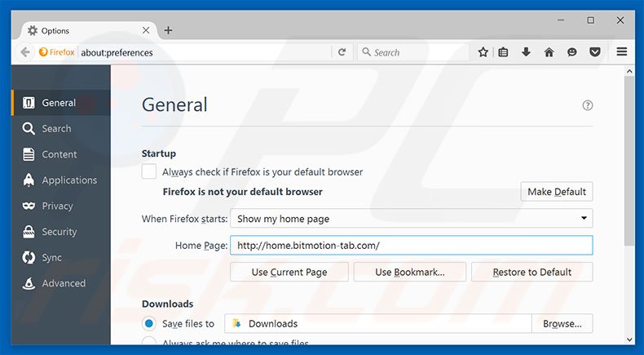Click the Applications rocket sidebar icon
The width and height of the screenshot is (644, 355).
(x=29, y=180)
